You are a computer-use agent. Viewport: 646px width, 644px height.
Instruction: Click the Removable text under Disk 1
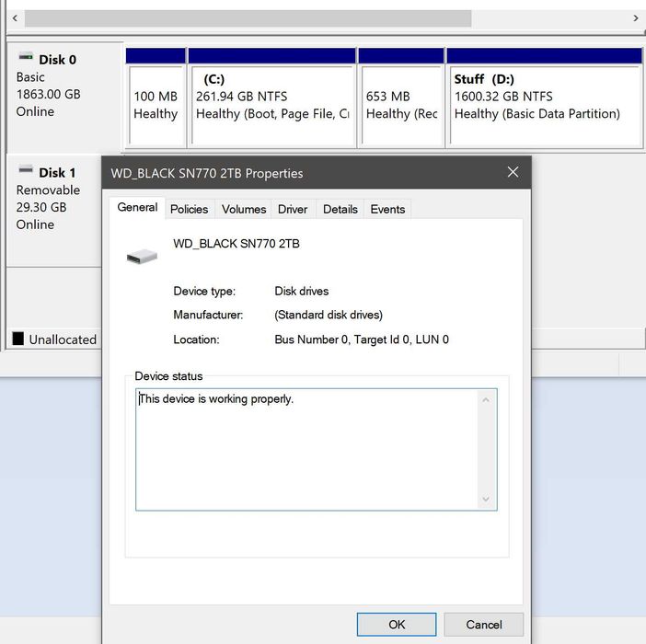pos(48,190)
